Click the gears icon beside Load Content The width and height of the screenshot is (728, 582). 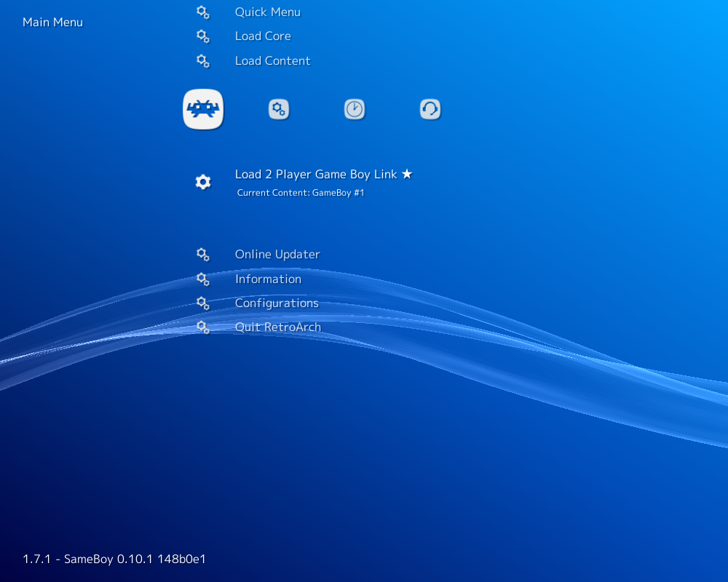(203, 61)
